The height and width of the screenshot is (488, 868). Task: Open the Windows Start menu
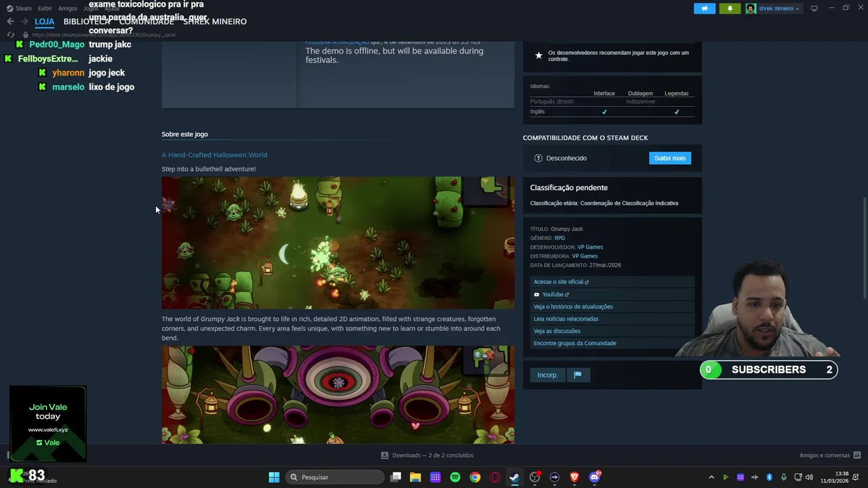click(x=274, y=477)
